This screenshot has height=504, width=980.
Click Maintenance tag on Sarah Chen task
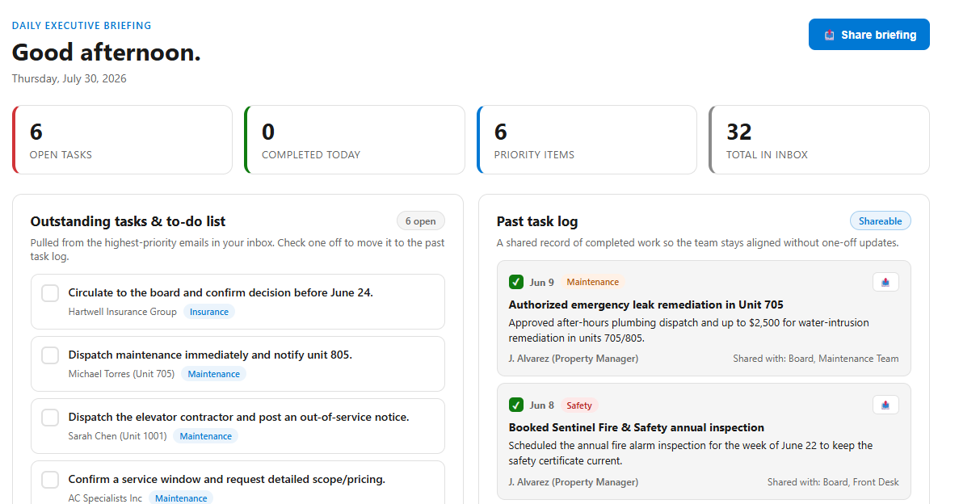pyautogui.click(x=205, y=436)
